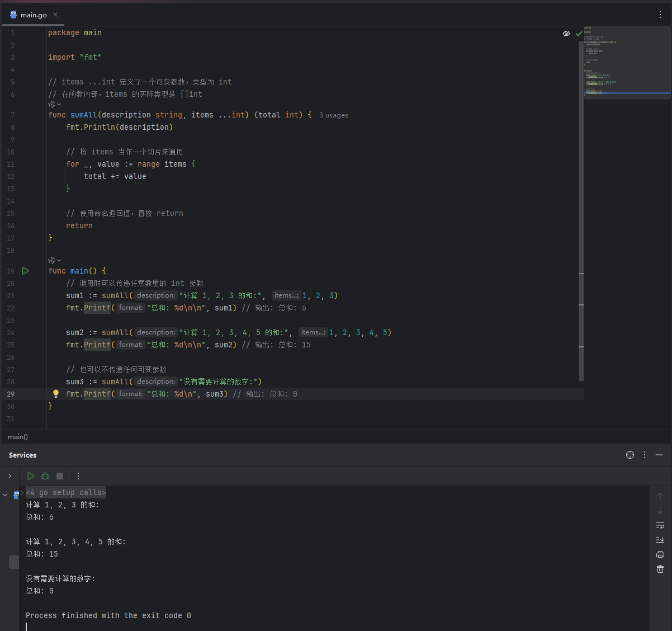This screenshot has width=672, height=631.
Task: Expand the folded go setup calls arrow
Action: point(22,493)
